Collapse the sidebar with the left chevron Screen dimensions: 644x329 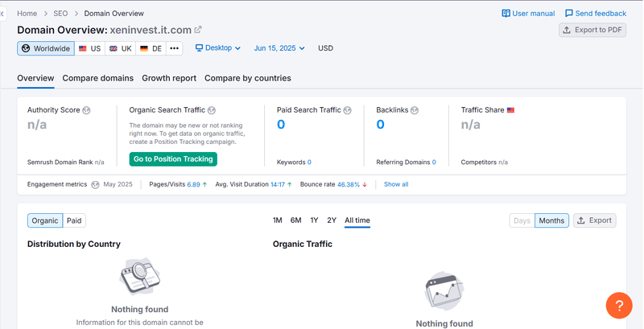tap(2, 14)
